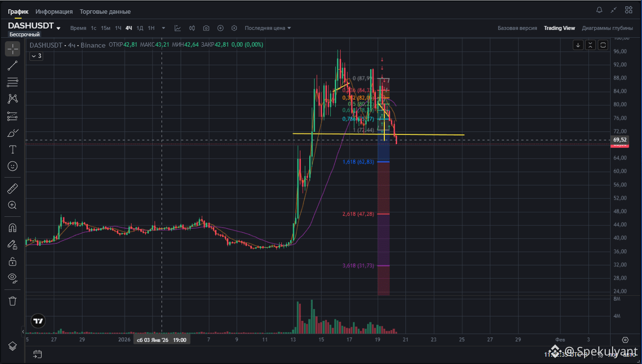Screen dimensions: 642x364
Task: Collapse the left drawing toolbar arrow
Action: tap(23, 331)
